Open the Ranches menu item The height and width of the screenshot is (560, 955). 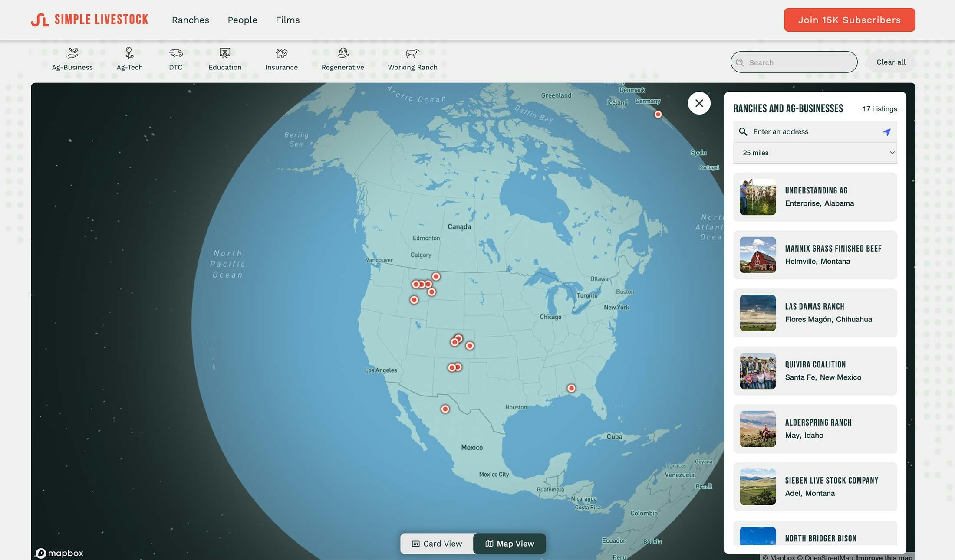coord(190,20)
